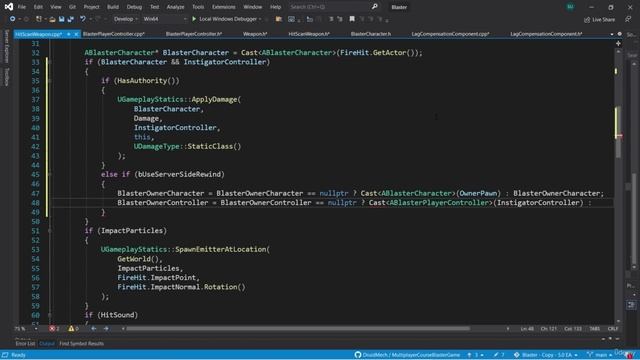Open the File menu
Image resolution: width=640 pixels, height=360 pixels.
point(22,7)
